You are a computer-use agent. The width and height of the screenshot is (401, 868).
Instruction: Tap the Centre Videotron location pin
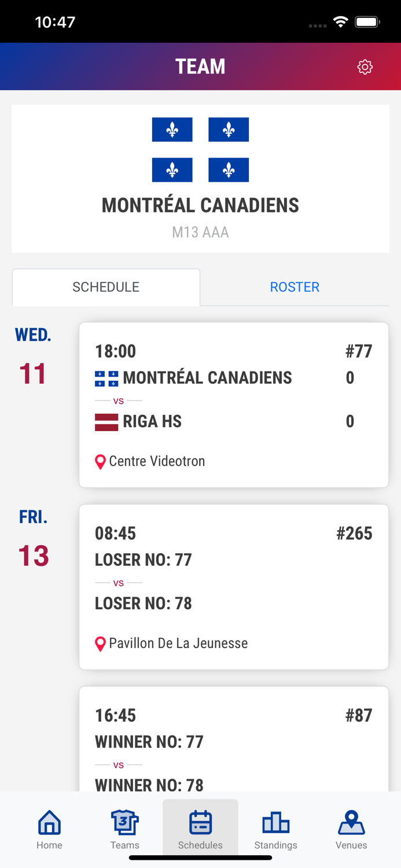[100, 462]
